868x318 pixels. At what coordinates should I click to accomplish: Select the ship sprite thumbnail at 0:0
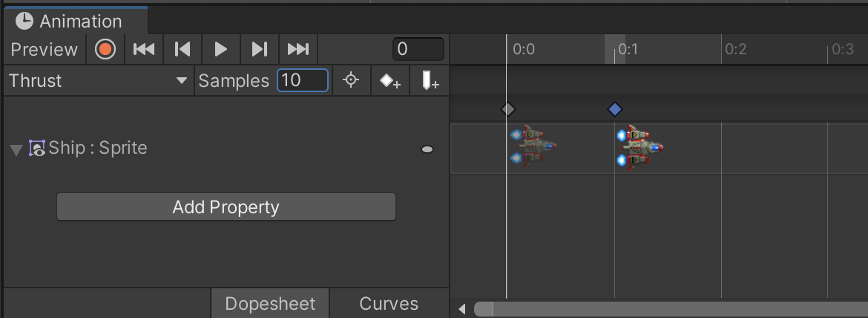tap(533, 147)
